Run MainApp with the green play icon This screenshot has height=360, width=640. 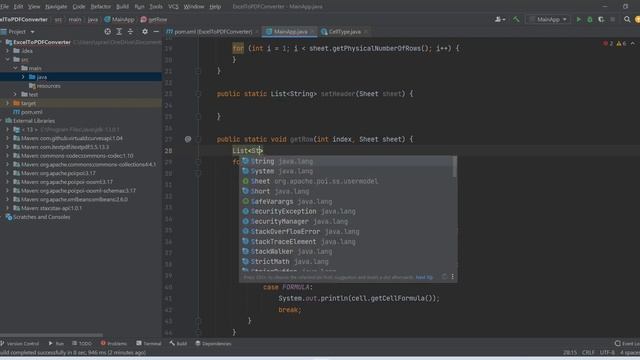(x=578, y=19)
